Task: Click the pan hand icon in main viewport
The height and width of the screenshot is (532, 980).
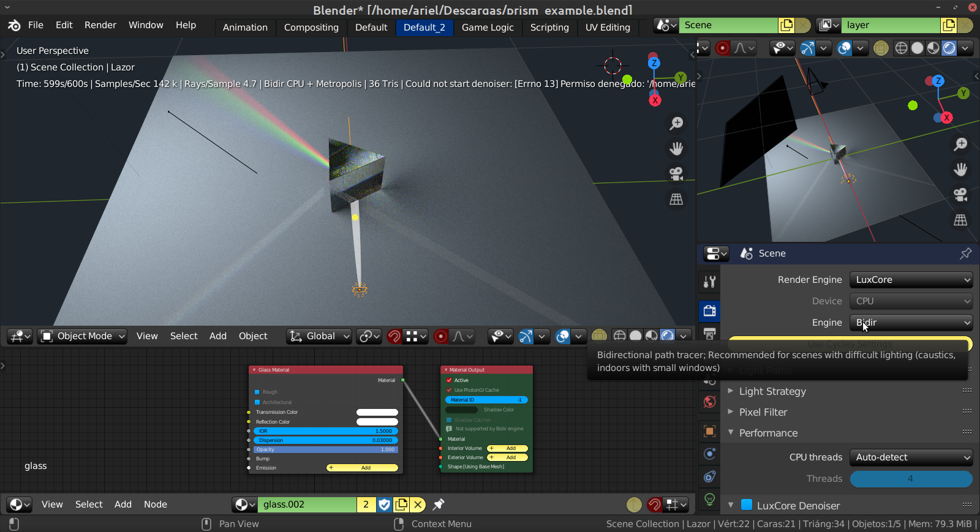Action: [x=676, y=149]
